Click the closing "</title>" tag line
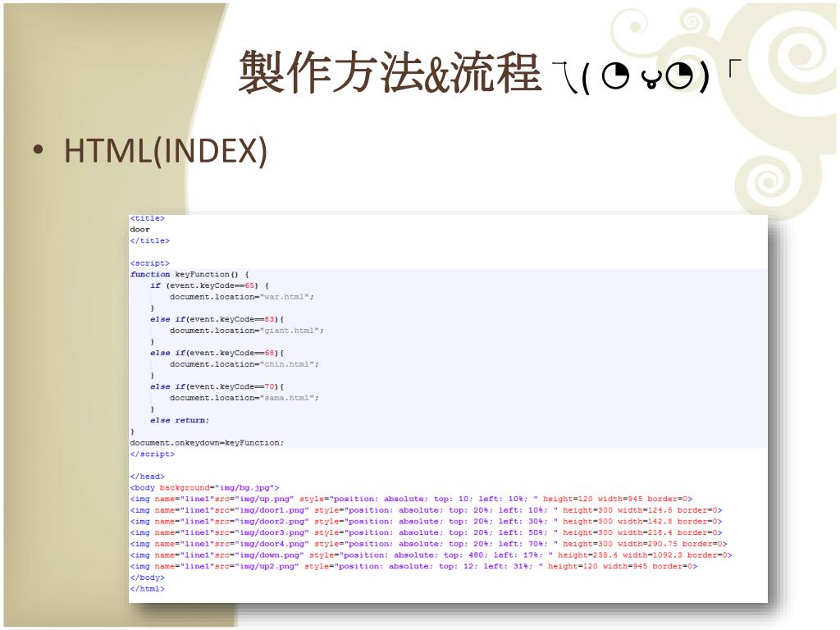Screen dimensions: 840x630 tap(150, 240)
